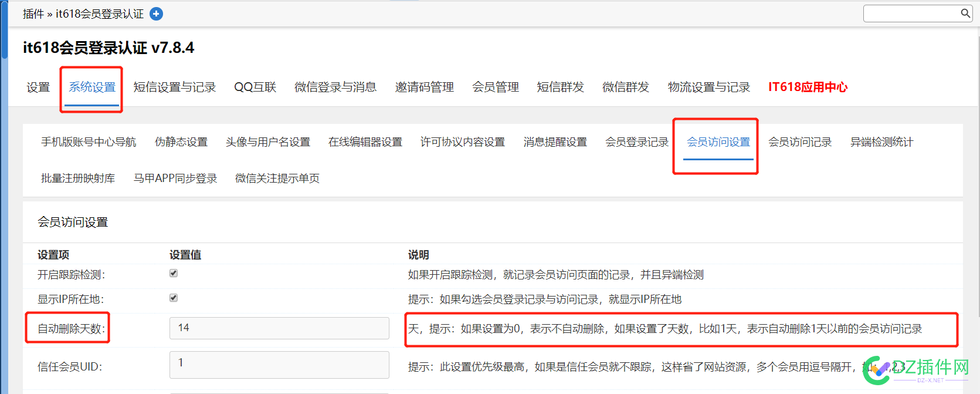The width and height of the screenshot is (980, 394).
Task: Open the it618会员登录认证 breadcrumb link
Action: (x=100, y=14)
